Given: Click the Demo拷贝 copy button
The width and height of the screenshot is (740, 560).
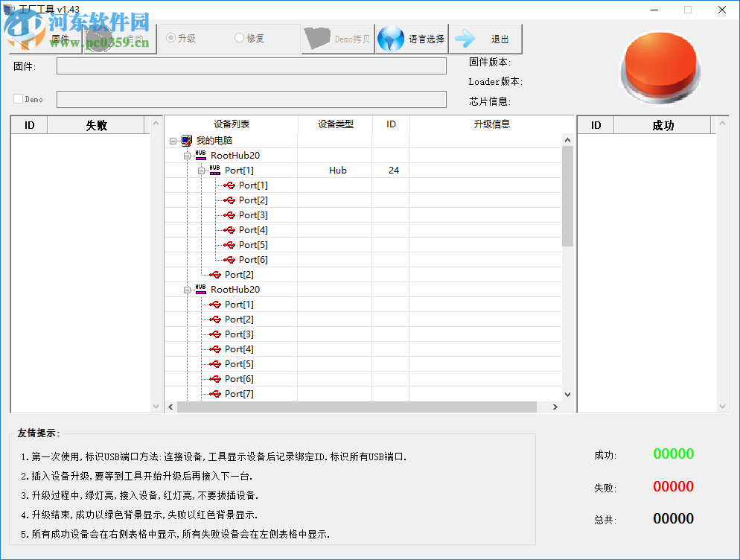Looking at the screenshot, I should 338,39.
